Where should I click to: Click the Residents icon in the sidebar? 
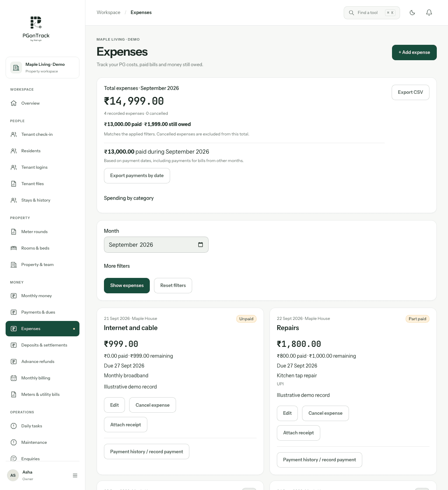[14, 151]
